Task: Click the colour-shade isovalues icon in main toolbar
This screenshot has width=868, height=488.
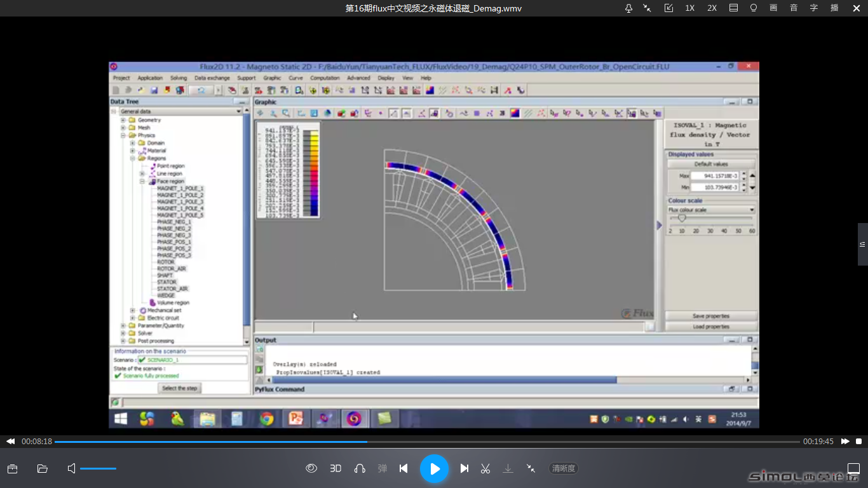Action: [x=430, y=90]
